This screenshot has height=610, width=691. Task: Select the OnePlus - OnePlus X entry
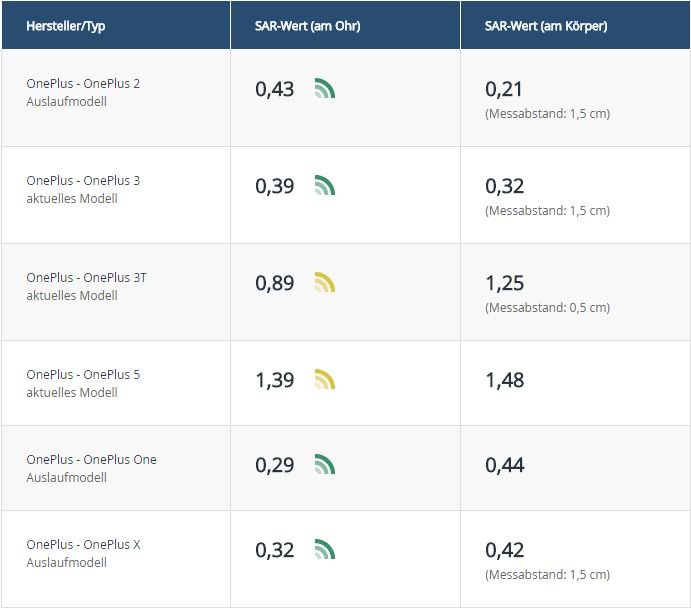click(83, 544)
